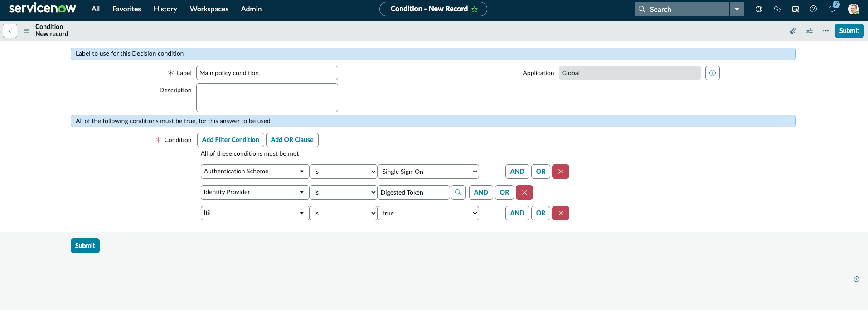Open the All menu

pyautogui.click(x=96, y=9)
